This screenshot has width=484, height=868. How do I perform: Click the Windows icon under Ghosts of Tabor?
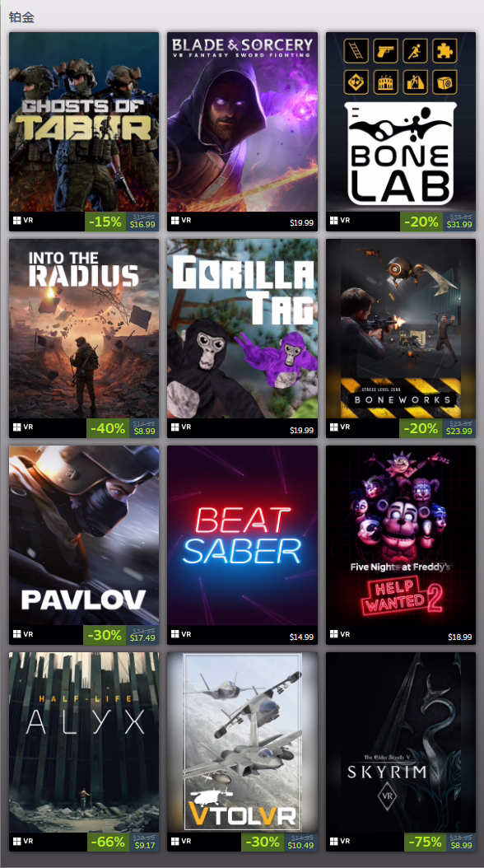coord(18,221)
